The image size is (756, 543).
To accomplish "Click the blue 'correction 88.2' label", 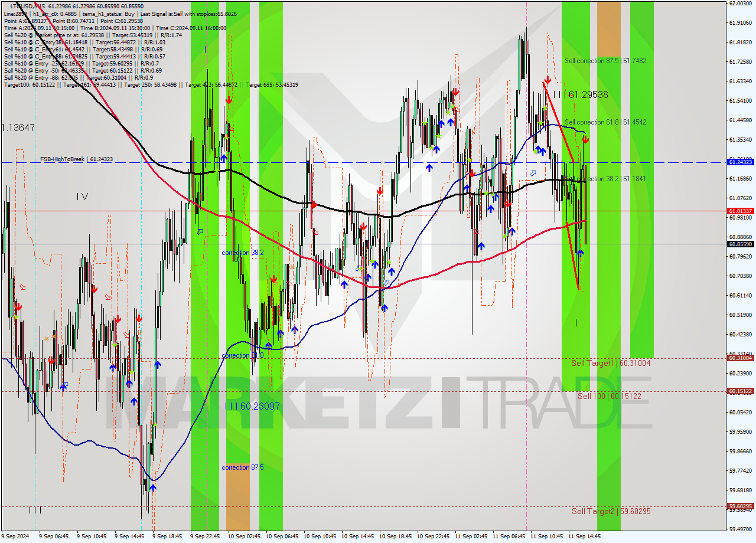I will (243, 253).
